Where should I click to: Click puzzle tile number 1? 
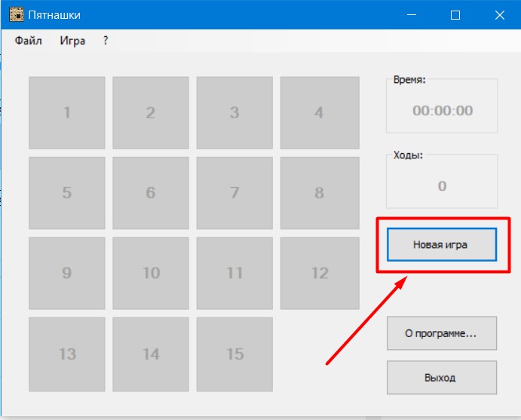(x=67, y=112)
